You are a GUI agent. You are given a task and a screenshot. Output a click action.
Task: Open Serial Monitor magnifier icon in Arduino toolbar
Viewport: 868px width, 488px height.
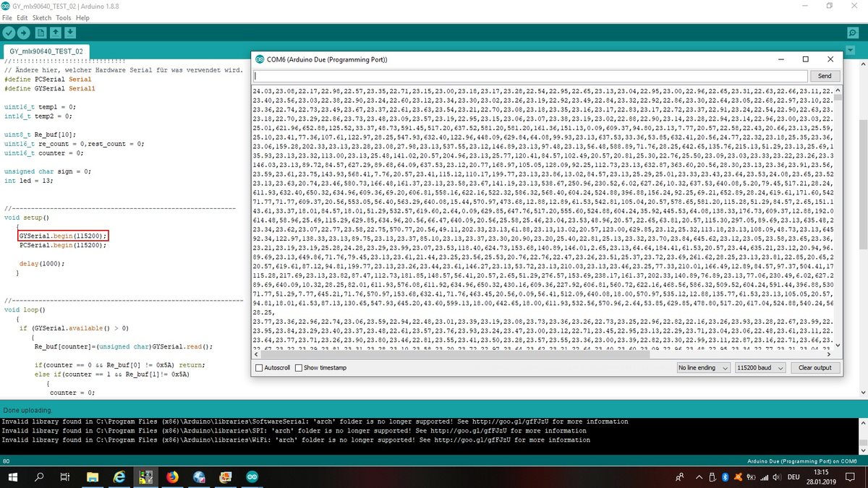(853, 33)
